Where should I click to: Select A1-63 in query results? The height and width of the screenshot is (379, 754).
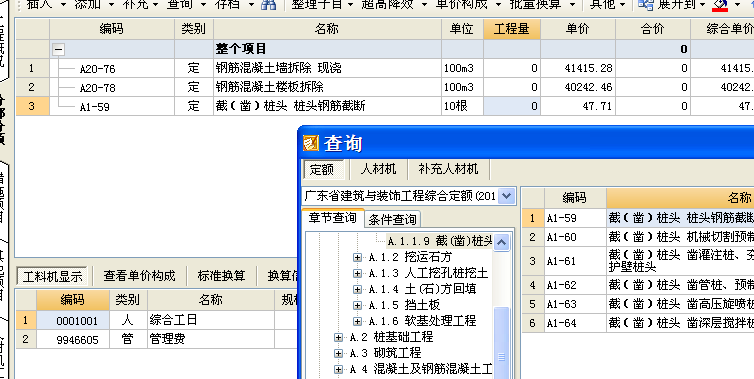pyautogui.click(x=562, y=304)
